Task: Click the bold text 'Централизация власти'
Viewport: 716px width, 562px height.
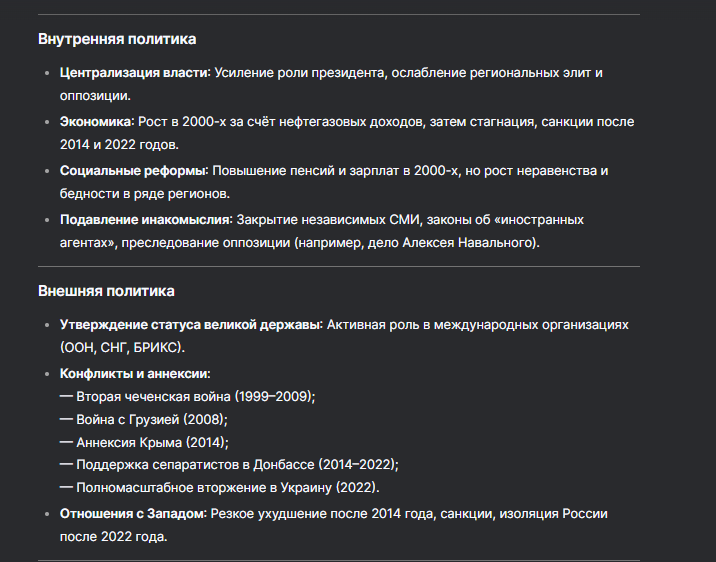Action: point(133,73)
